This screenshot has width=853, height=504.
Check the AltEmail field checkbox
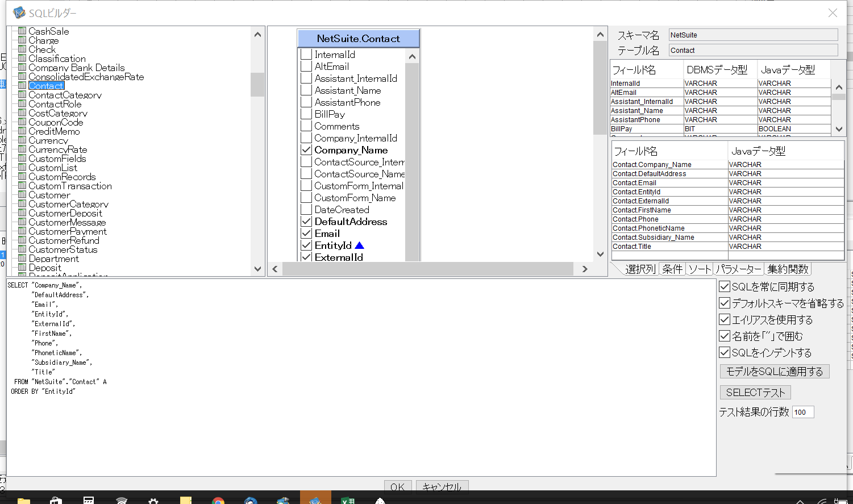[x=306, y=66]
